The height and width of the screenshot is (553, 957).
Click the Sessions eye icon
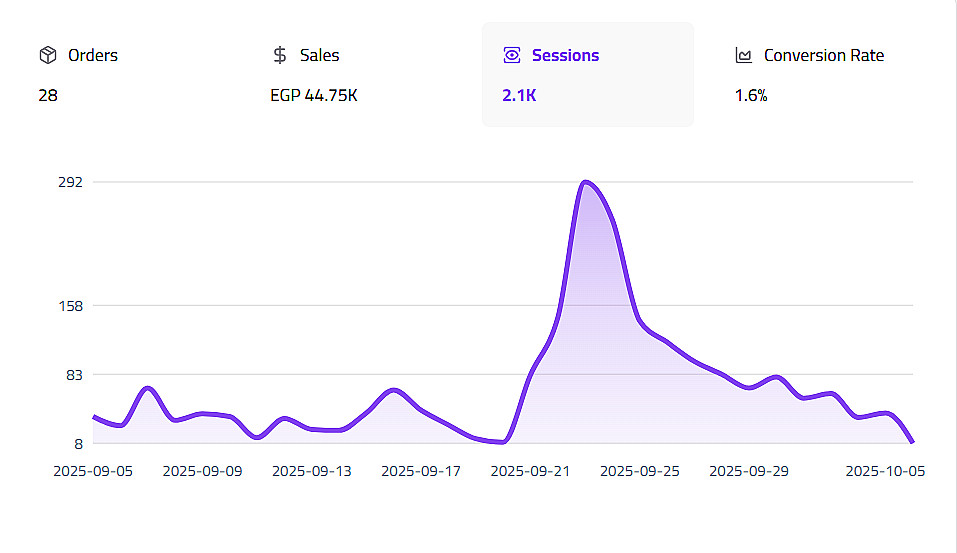pyautogui.click(x=512, y=55)
